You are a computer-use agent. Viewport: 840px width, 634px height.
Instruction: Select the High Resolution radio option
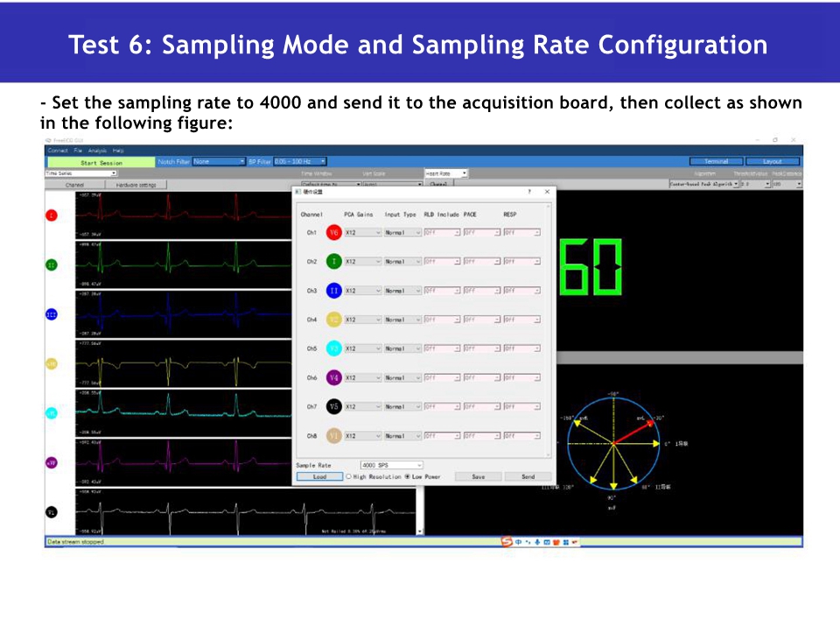tap(349, 477)
